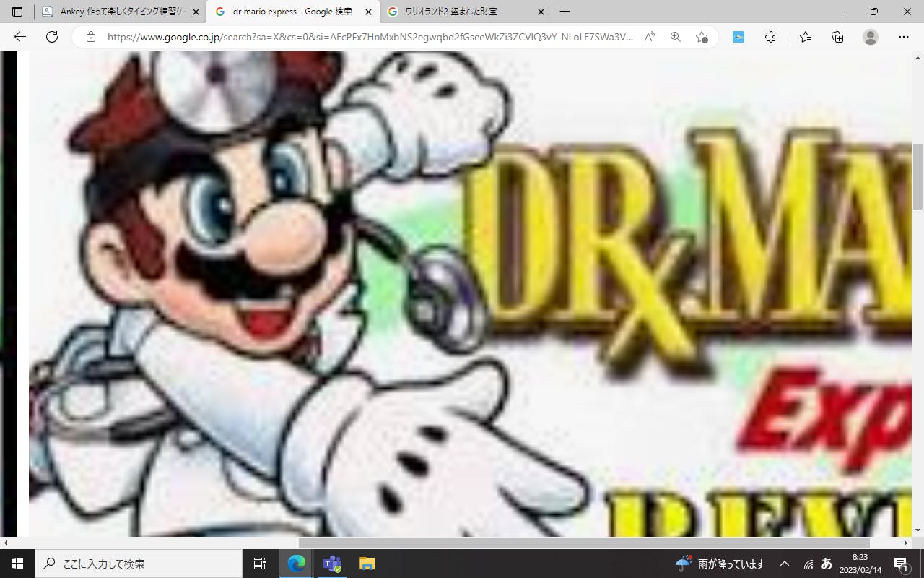Add this page to favorites with star icon
The height and width of the screenshot is (578, 924).
702,37
